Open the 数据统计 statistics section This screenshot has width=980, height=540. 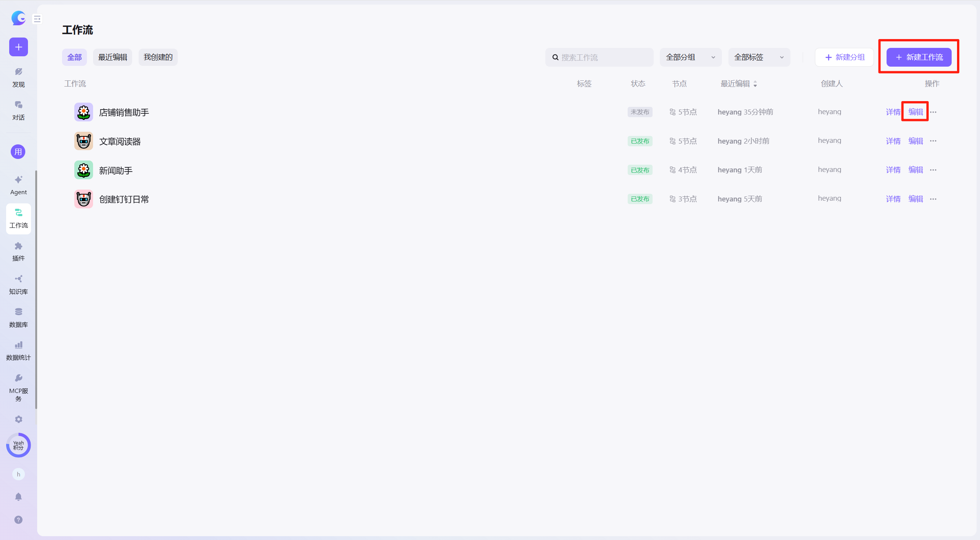coord(18,351)
